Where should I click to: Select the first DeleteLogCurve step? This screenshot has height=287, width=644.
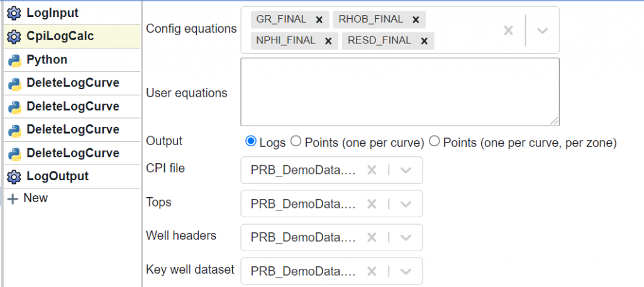click(72, 84)
